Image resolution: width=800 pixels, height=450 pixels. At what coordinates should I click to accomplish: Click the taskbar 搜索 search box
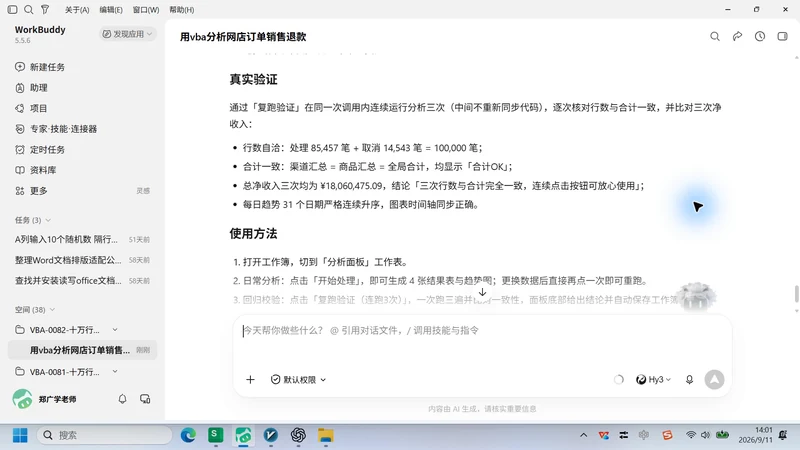[x=104, y=435]
